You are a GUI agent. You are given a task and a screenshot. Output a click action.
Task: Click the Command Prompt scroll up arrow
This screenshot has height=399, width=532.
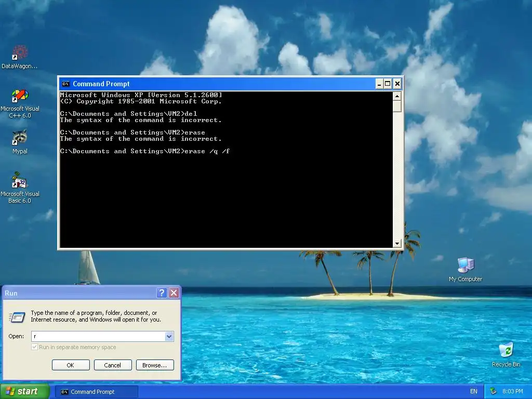click(397, 96)
